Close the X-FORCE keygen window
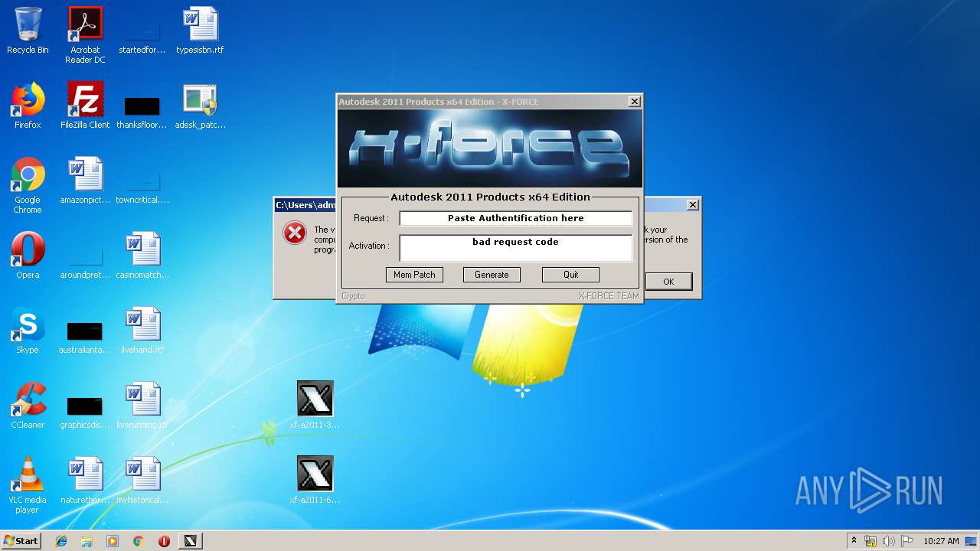The height and width of the screenshot is (551, 980). (635, 102)
